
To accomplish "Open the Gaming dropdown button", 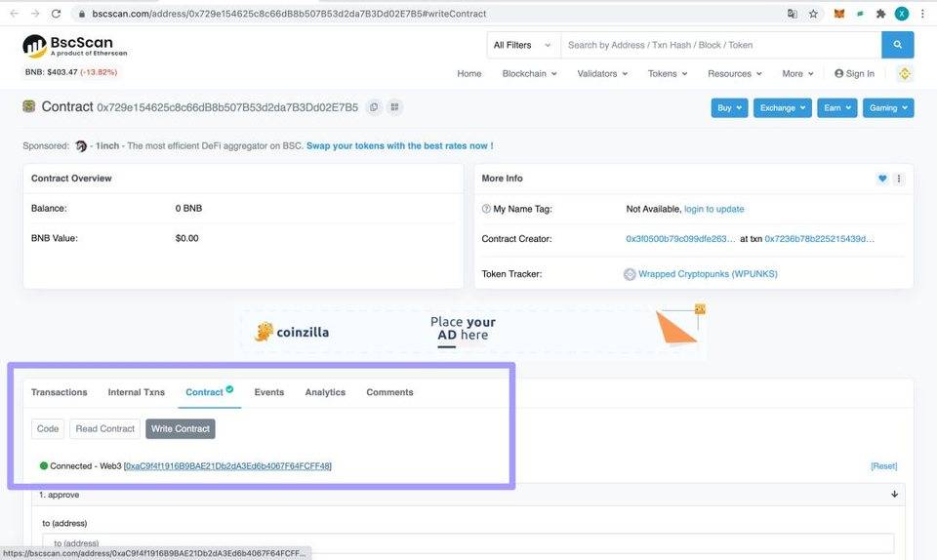I will (888, 108).
